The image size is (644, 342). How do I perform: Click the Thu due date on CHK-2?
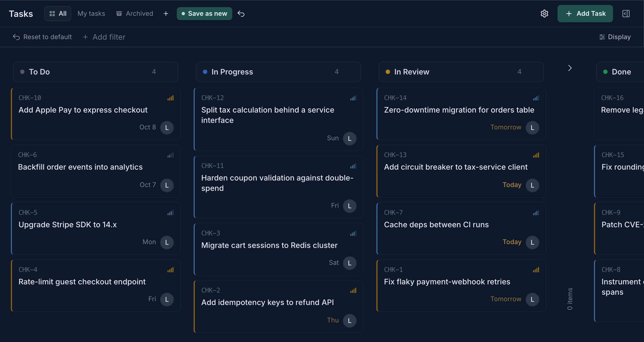point(333,320)
